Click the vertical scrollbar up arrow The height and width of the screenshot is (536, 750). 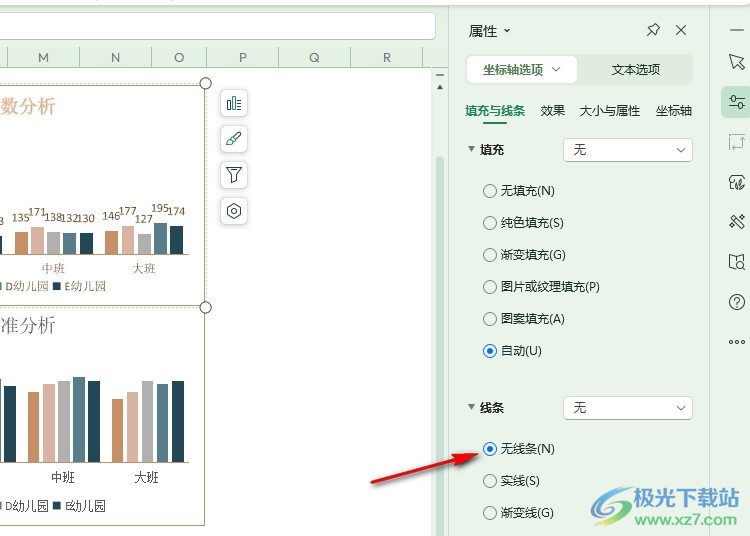coord(440,88)
